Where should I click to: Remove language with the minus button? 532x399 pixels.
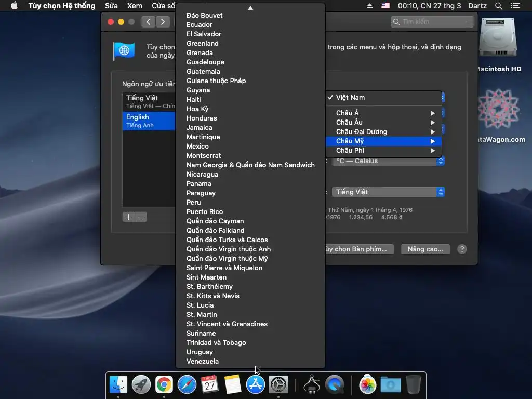[x=141, y=217]
